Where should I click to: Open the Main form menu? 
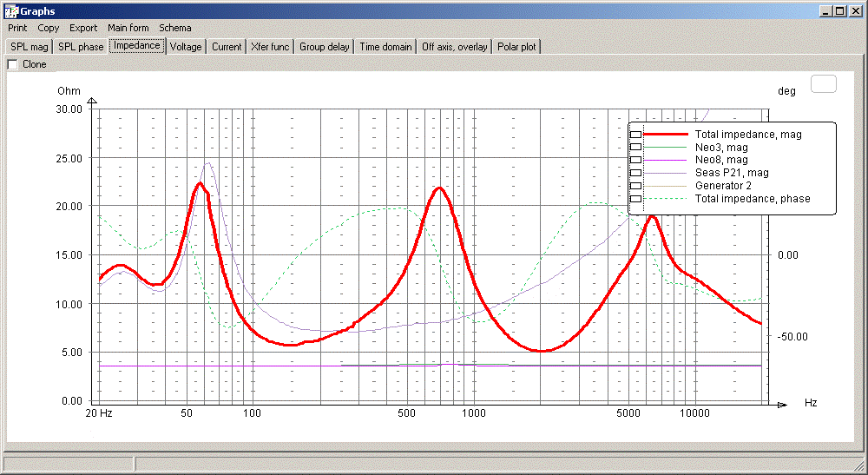[x=128, y=28]
